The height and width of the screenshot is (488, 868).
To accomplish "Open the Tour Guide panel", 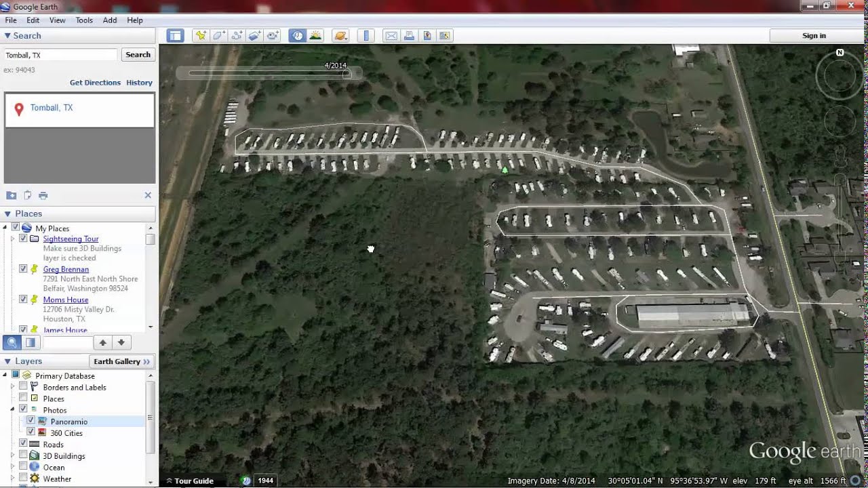I will [x=190, y=481].
